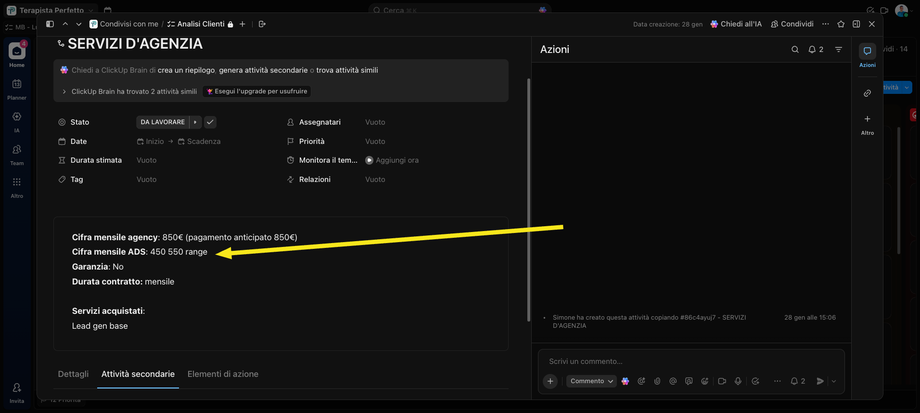
Task: Click trova attività simili suggestion
Action: point(347,70)
